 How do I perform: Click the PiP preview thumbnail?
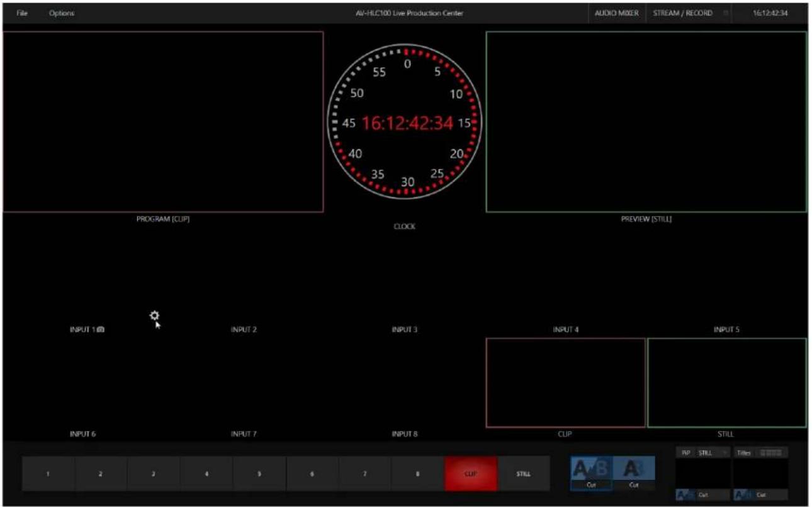coord(703,473)
